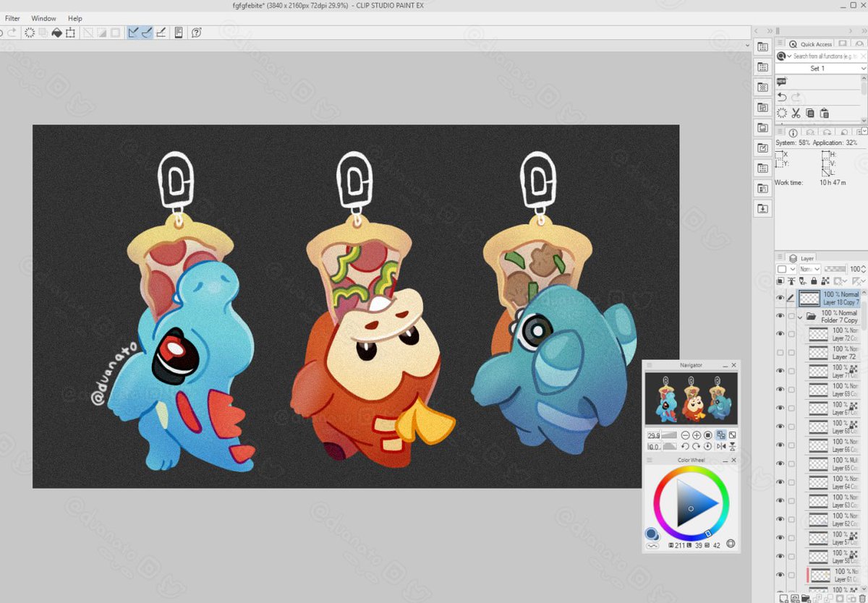
Task: Toggle Lock Layer padlock icon
Action: click(814, 281)
